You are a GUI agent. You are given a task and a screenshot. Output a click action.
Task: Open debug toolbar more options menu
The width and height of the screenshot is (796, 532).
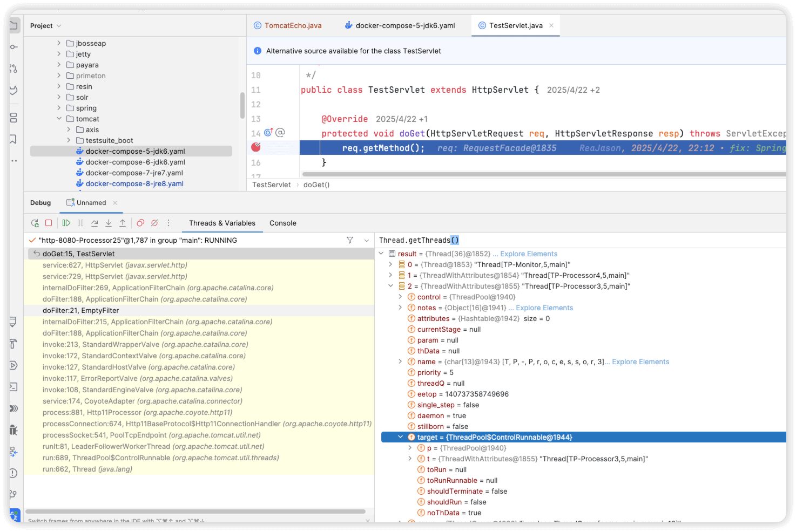(x=168, y=223)
